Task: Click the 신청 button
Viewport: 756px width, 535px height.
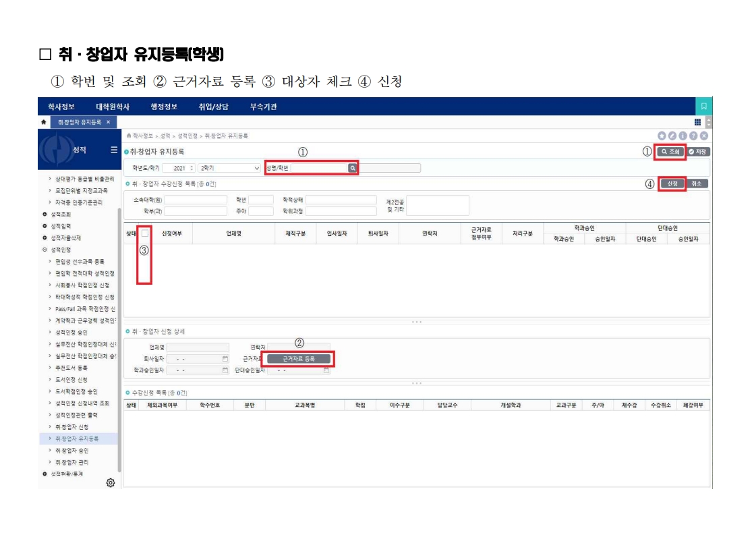Action: pos(672,184)
